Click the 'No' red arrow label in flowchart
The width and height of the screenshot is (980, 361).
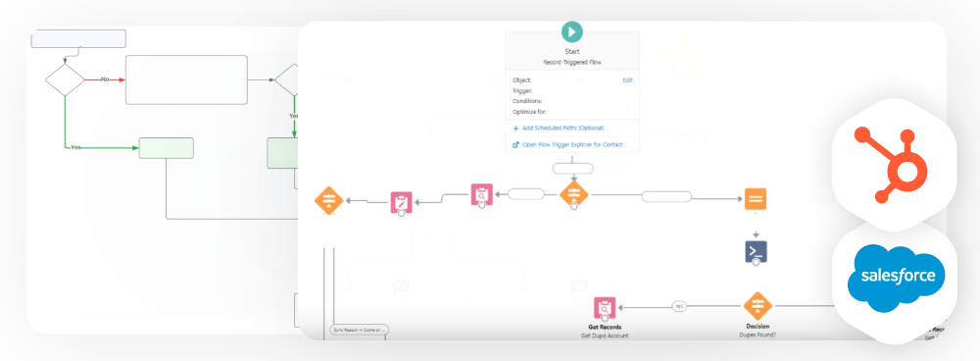105,79
